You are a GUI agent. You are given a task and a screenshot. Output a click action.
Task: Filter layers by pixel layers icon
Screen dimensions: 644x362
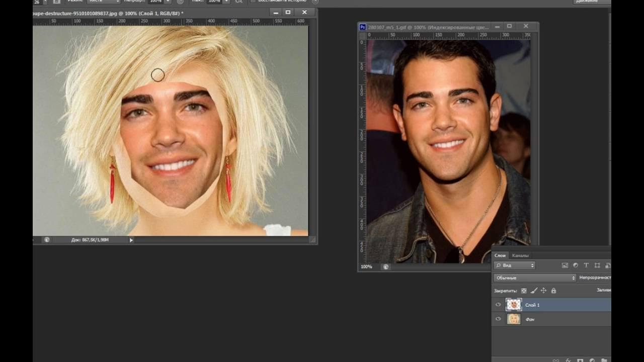click(x=565, y=265)
